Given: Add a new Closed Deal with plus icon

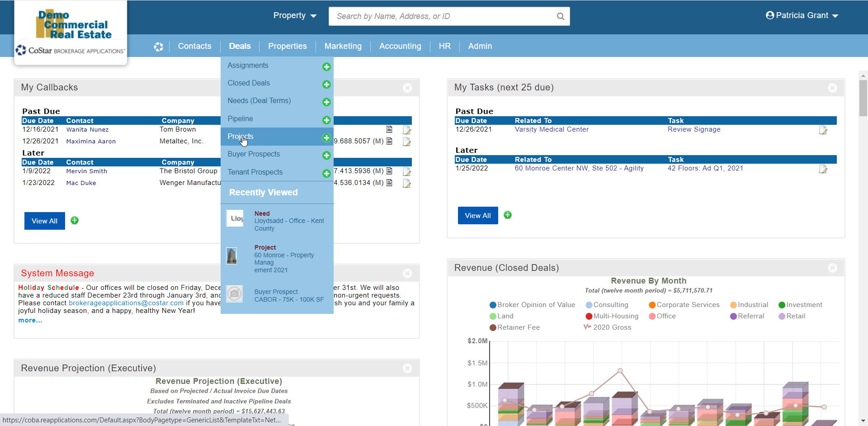Looking at the screenshot, I should (x=326, y=85).
